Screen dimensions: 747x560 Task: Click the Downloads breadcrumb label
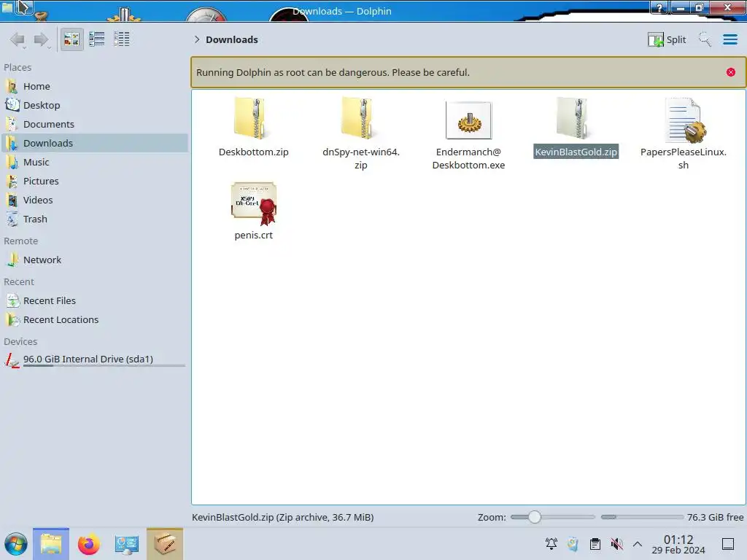tap(232, 39)
